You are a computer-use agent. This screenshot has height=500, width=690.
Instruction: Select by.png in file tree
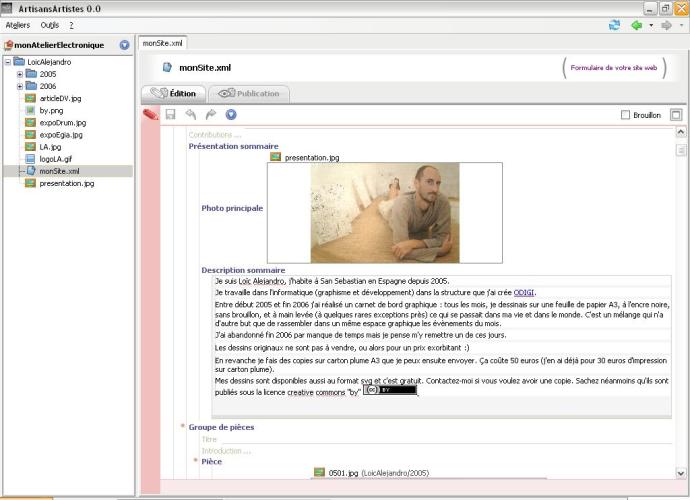tap(51, 110)
